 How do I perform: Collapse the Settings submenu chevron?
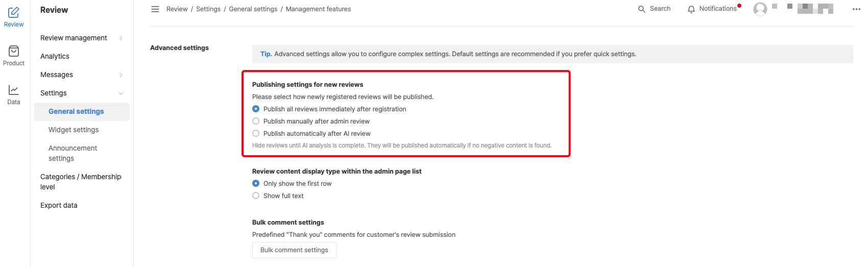[121, 93]
